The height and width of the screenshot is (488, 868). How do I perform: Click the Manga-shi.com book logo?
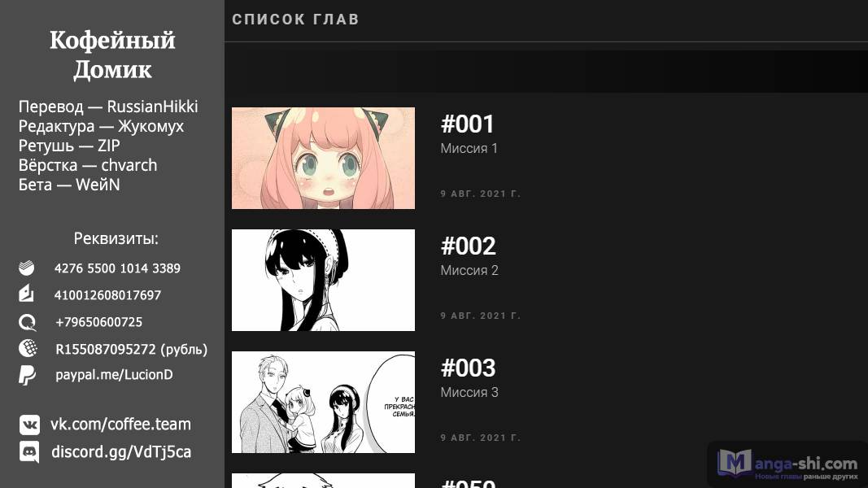point(735,464)
